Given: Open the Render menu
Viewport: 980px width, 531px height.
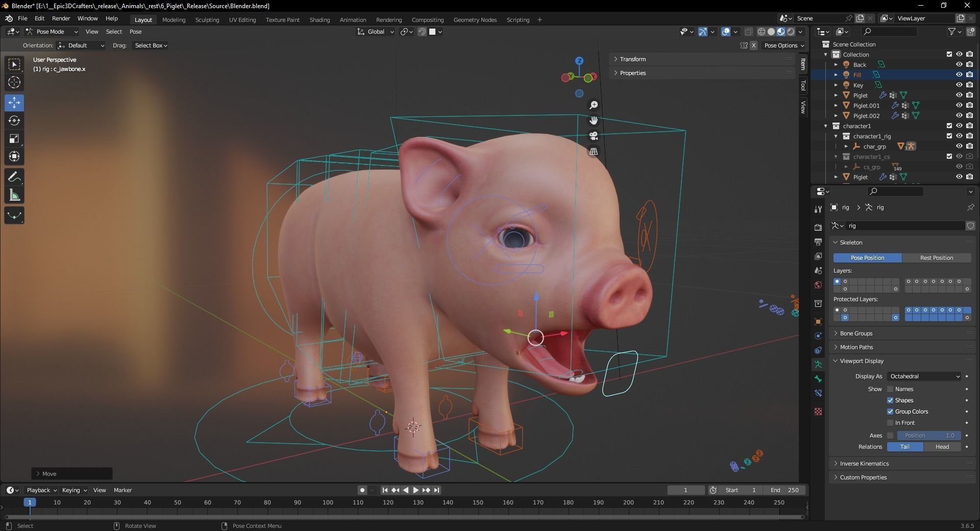Looking at the screenshot, I should [61, 18].
